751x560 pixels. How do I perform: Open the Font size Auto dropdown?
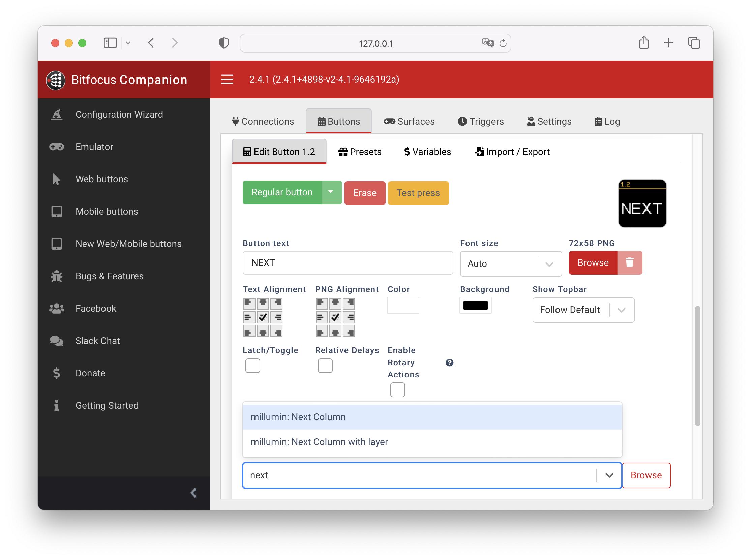[x=510, y=264]
